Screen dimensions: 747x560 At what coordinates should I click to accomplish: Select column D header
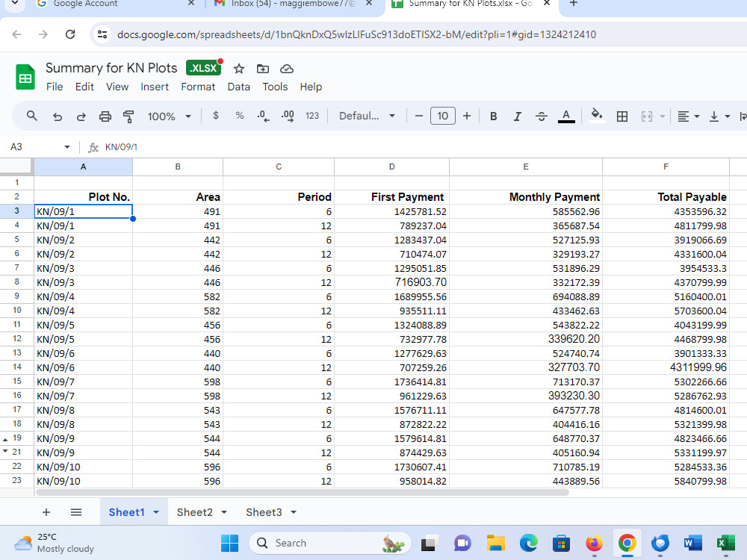(x=391, y=167)
